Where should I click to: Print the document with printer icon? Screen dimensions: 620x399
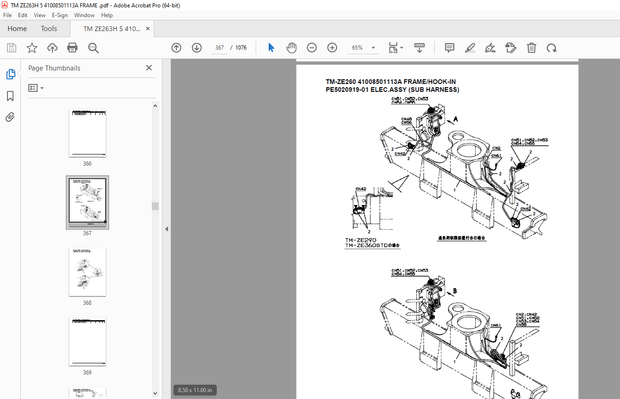[x=72, y=48]
